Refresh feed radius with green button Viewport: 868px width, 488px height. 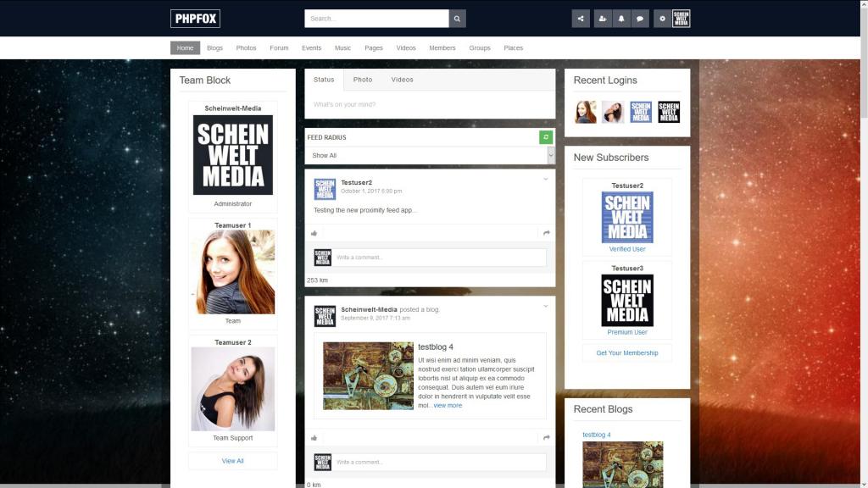(x=547, y=137)
